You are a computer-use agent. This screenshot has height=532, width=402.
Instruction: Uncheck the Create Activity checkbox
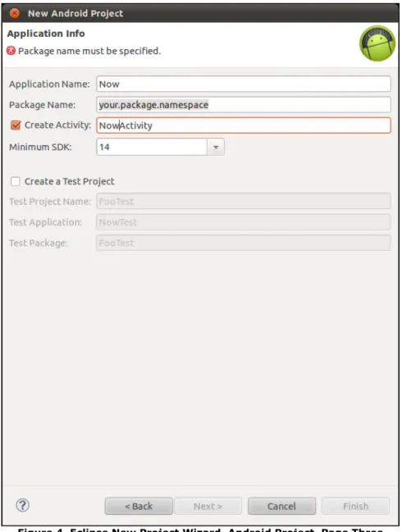16,125
